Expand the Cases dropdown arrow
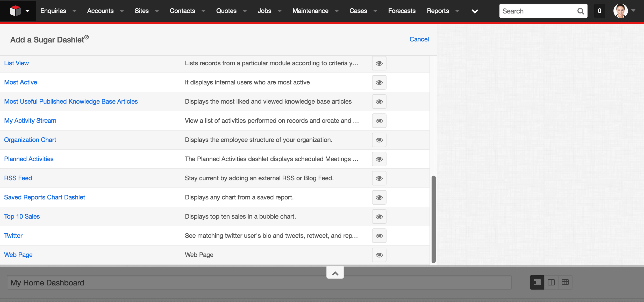644x302 pixels. tap(375, 11)
